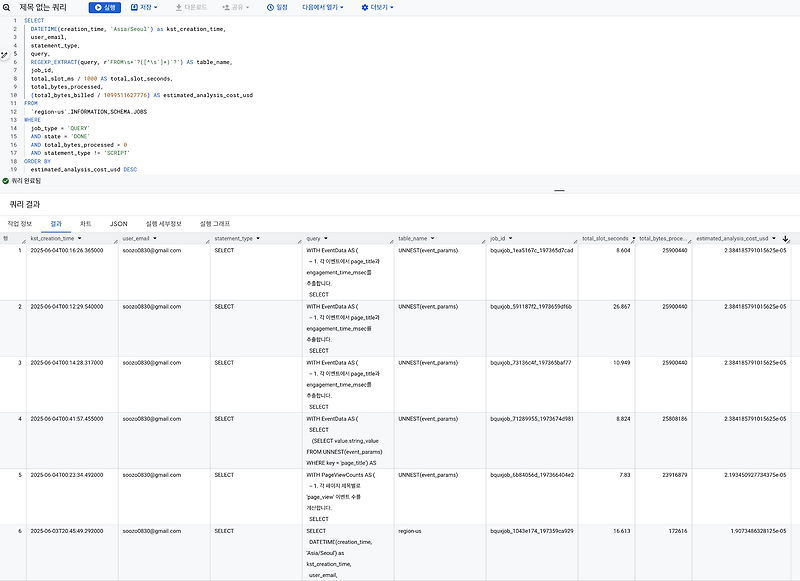Expand the 다음에서 열기 dropdown
Screen dimensions: 800x581
click(x=323, y=8)
